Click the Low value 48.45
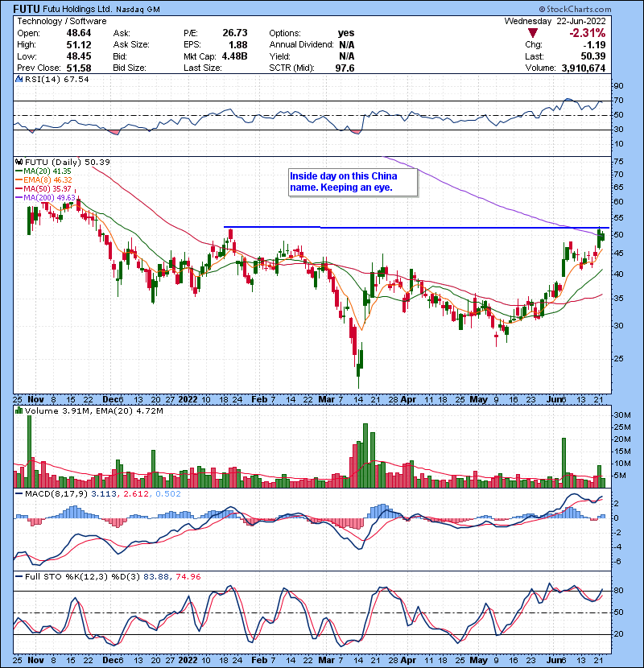 pos(78,56)
